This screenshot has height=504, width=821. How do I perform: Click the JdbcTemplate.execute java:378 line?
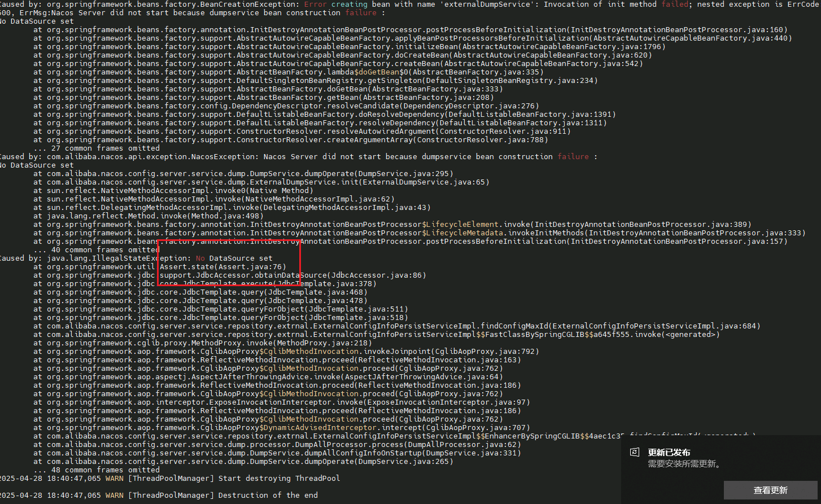coord(204,283)
